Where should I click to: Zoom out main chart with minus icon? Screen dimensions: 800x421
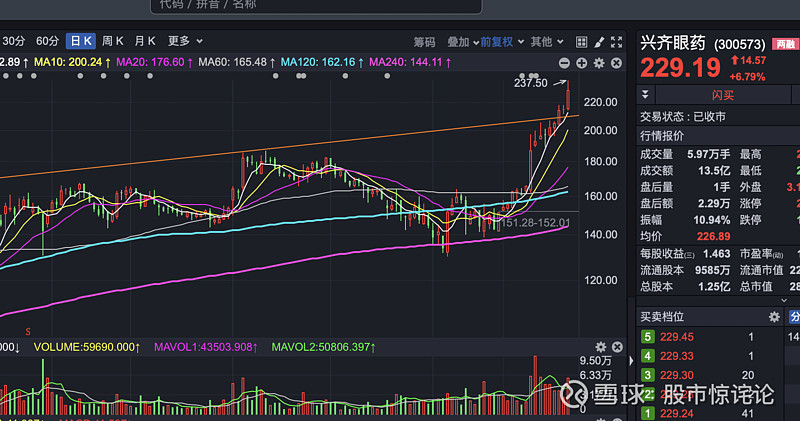pos(566,63)
